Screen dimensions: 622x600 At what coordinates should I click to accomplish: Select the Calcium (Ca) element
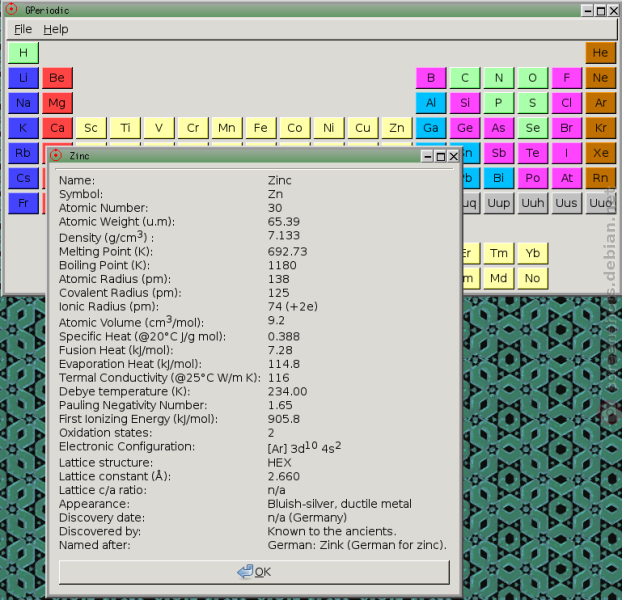[57, 128]
